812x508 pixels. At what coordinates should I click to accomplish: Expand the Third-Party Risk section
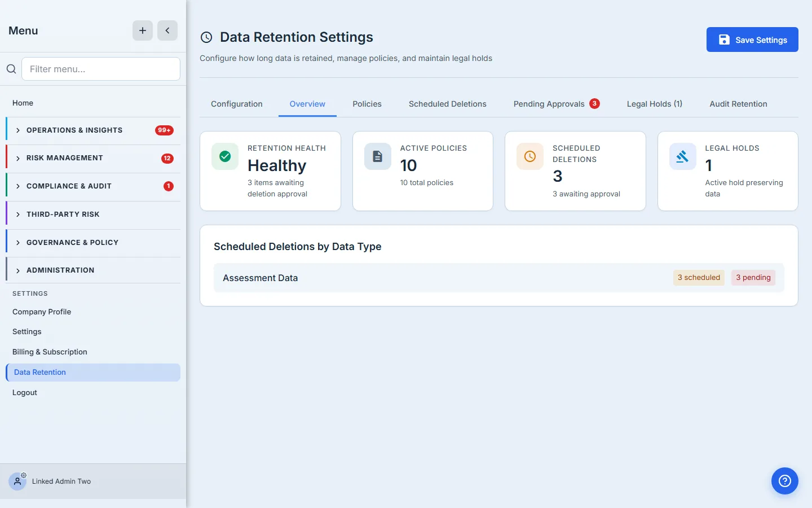(x=93, y=214)
